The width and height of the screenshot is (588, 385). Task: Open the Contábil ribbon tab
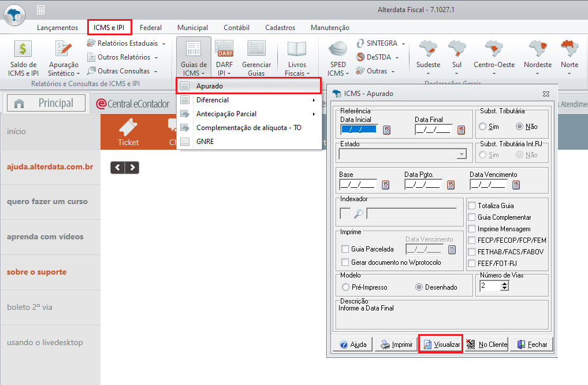(237, 28)
